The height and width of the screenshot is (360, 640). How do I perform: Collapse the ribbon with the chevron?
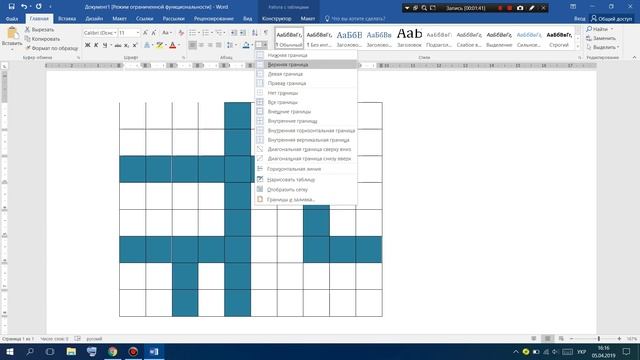(x=634, y=58)
